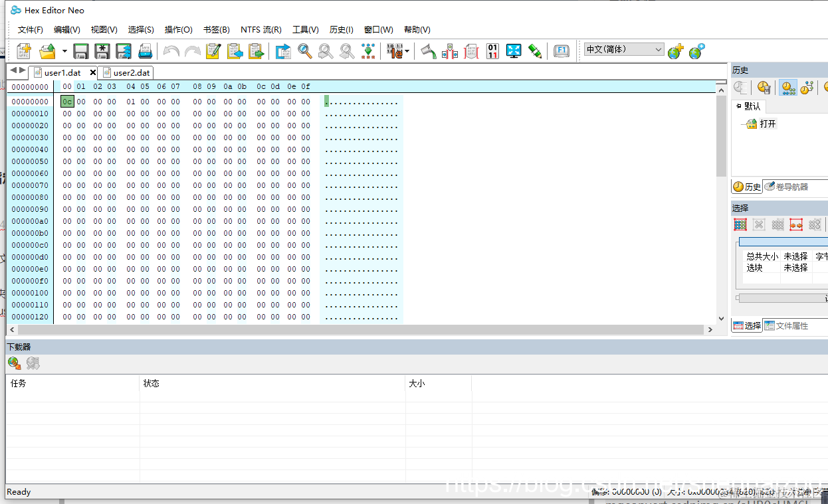The image size is (828, 504).
Task: Open the 历史(I) menu
Action: tap(342, 30)
